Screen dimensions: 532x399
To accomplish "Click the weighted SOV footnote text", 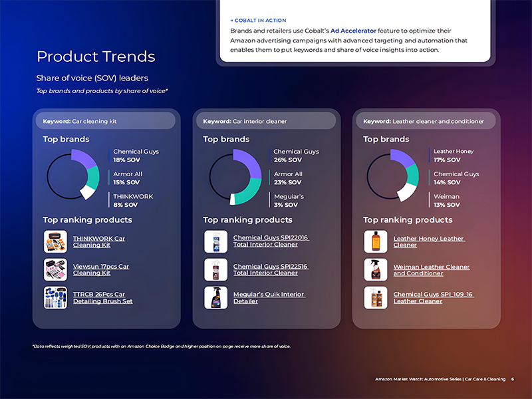I will point(162,346).
